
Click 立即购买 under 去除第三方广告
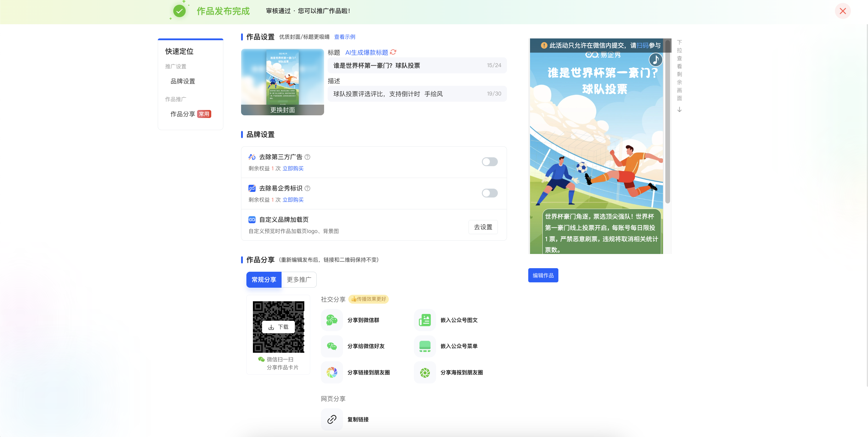[x=293, y=168]
